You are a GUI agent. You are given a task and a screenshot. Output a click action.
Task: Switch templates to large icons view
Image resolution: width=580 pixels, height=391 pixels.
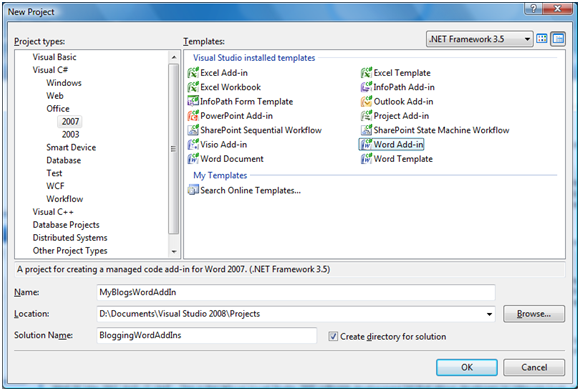tap(542, 38)
